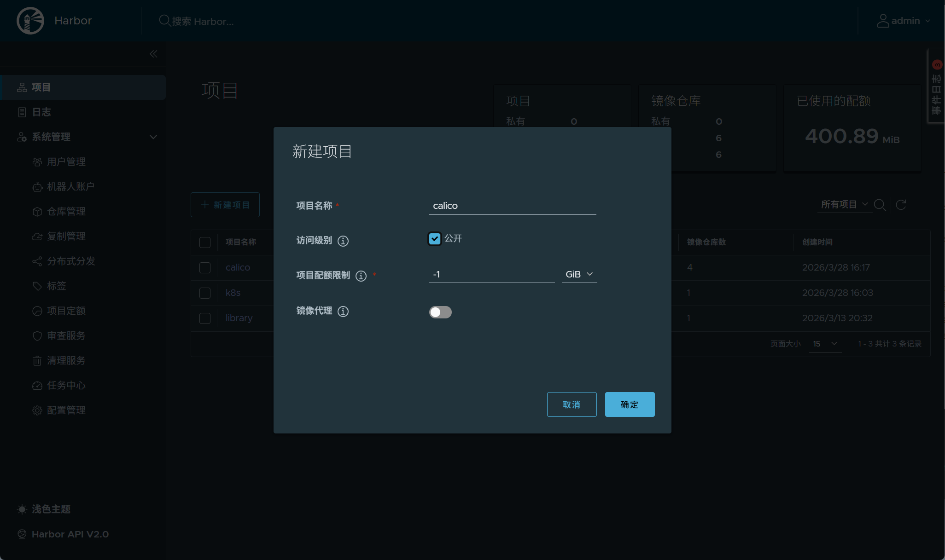Image resolution: width=945 pixels, height=560 pixels.
Task: Click the Harbor API globe icon
Action: 22,534
